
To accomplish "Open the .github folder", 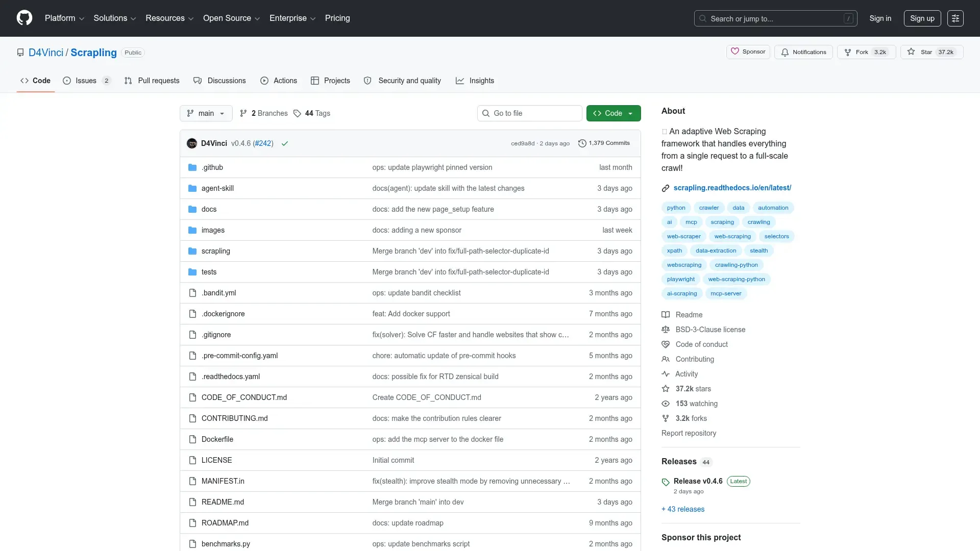I will click(212, 167).
